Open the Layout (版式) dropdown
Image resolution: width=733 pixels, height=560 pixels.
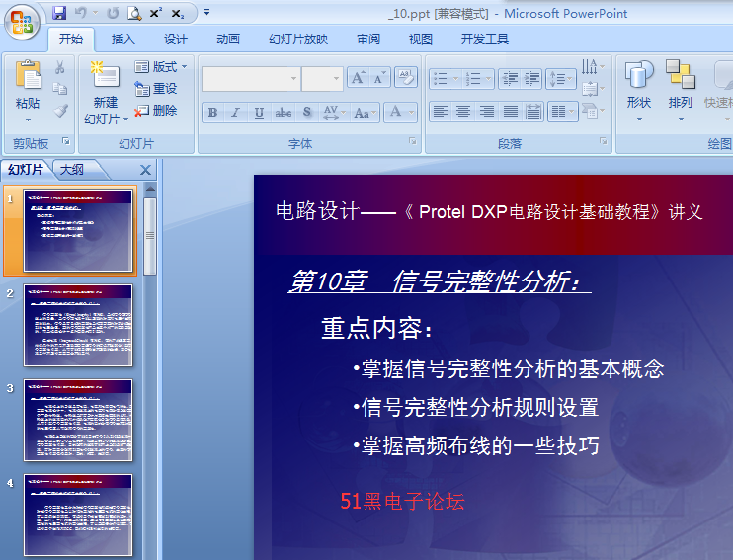160,67
